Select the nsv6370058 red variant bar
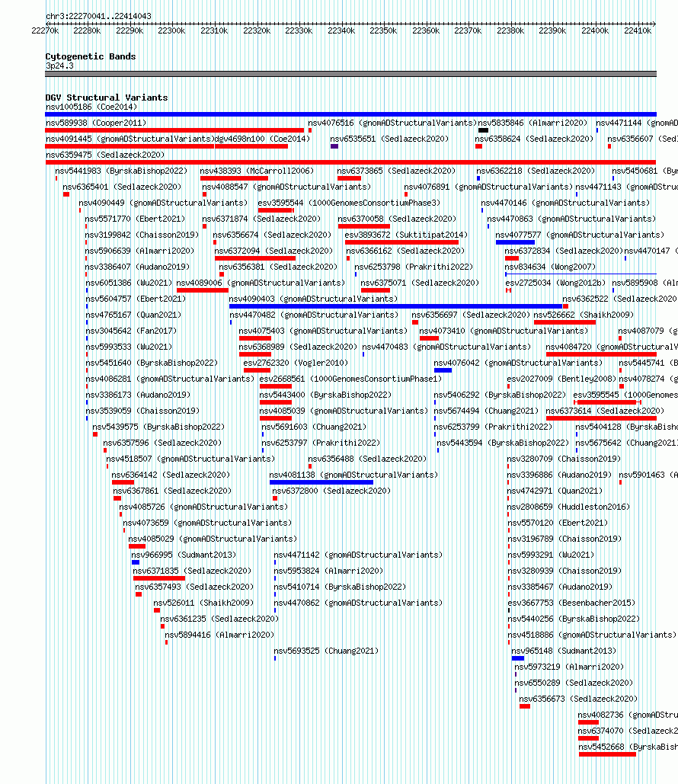The width and height of the screenshot is (678, 784). coord(364,226)
